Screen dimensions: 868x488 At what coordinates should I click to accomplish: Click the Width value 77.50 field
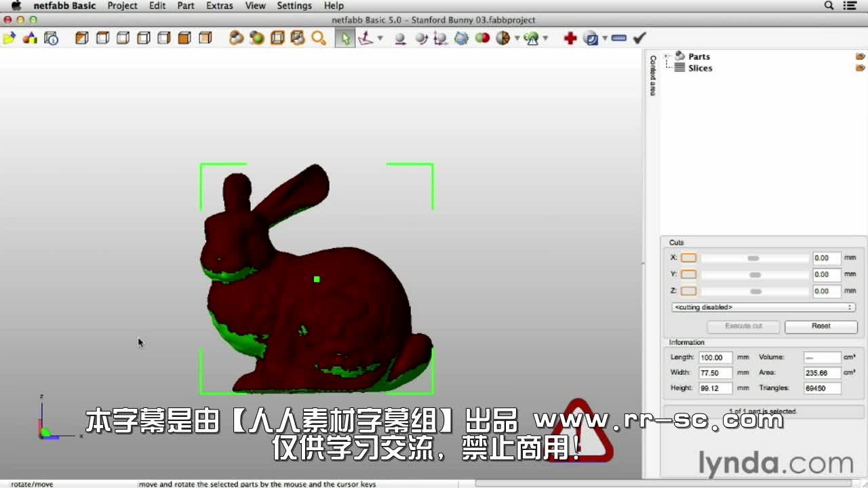715,373
